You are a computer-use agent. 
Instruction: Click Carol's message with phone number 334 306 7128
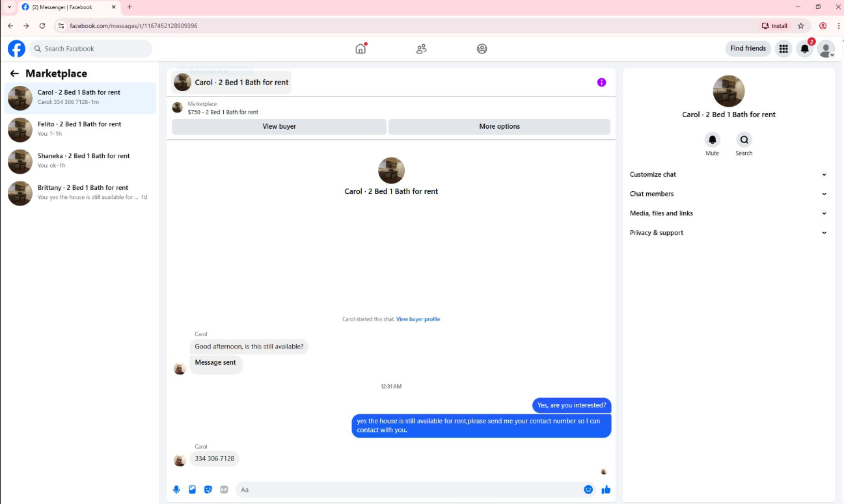tap(215, 458)
